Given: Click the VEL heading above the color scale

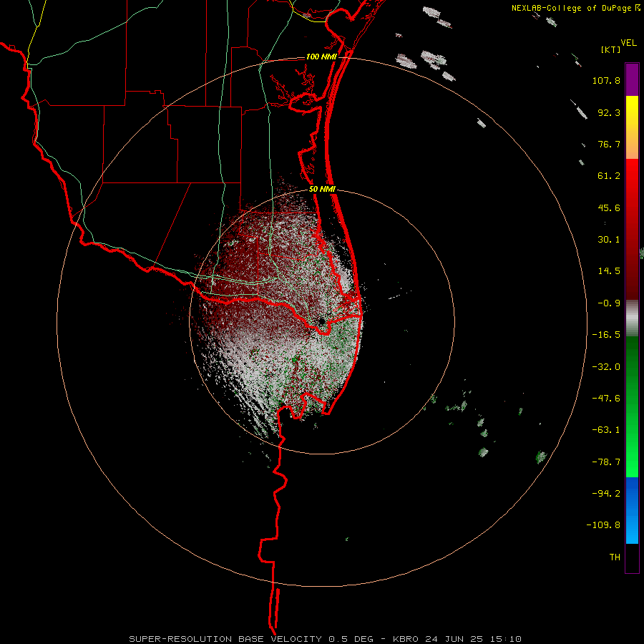Looking at the screenshot, I should [x=628, y=42].
